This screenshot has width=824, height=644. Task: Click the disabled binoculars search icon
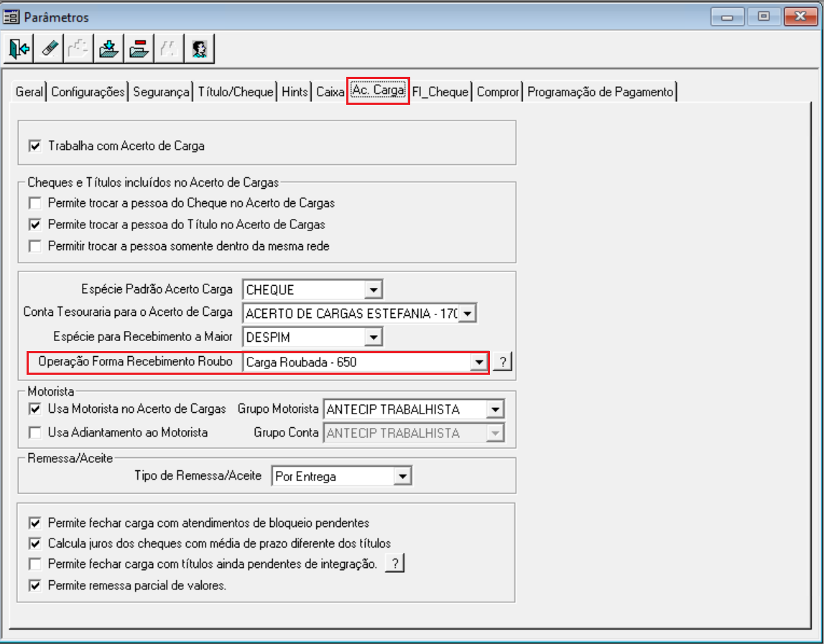[169, 49]
